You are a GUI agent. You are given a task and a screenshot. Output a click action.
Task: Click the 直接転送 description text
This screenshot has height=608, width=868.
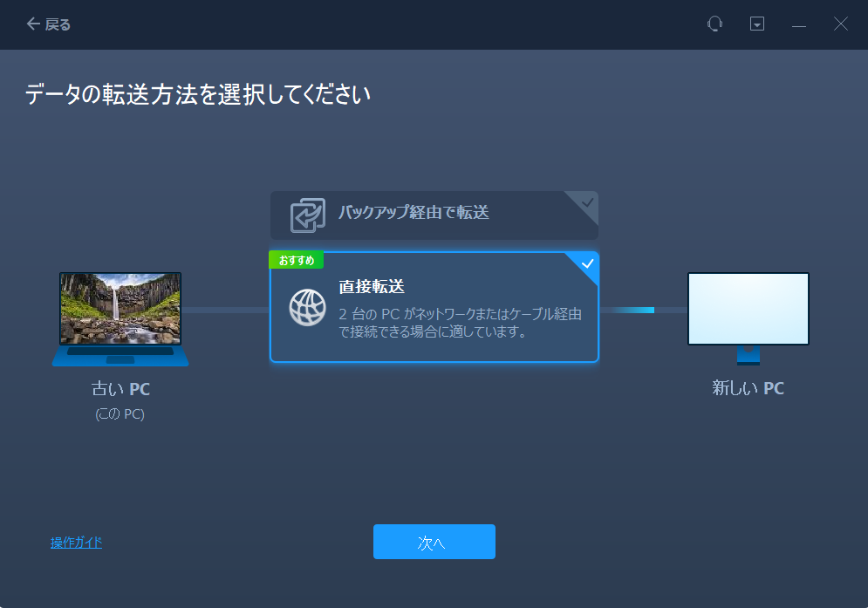[x=460, y=323]
